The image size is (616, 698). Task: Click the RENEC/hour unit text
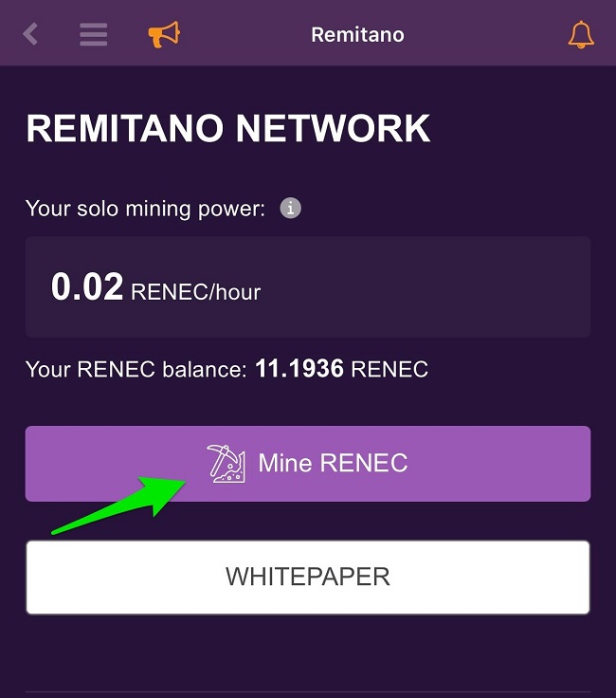[x=196, y=291]
